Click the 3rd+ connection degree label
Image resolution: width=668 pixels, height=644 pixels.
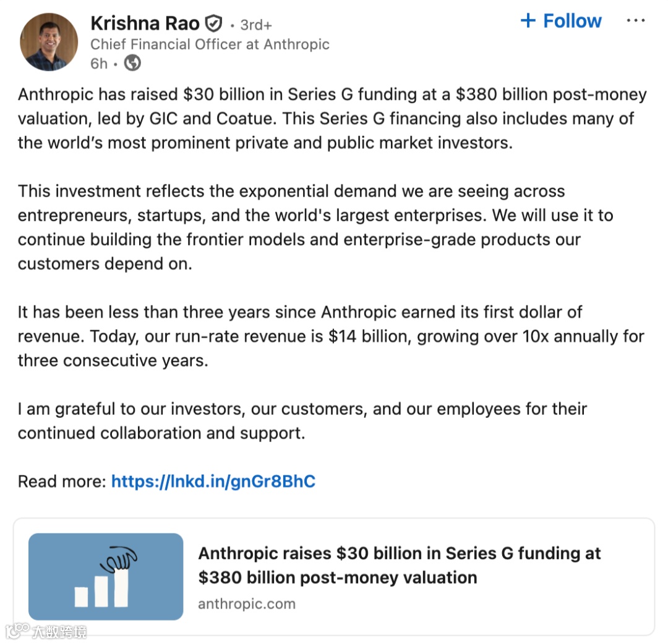[256, 25]
